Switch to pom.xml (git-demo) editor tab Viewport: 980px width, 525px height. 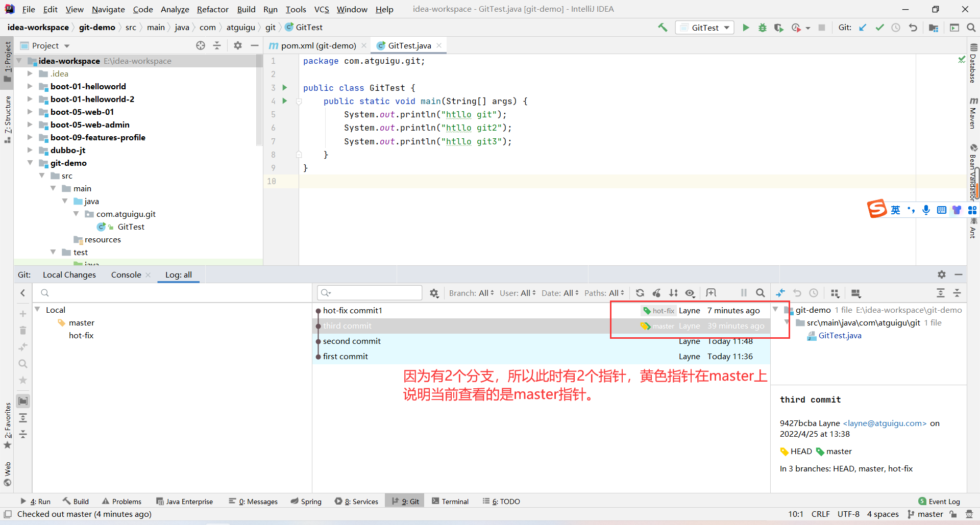click(x=318, y=45)
